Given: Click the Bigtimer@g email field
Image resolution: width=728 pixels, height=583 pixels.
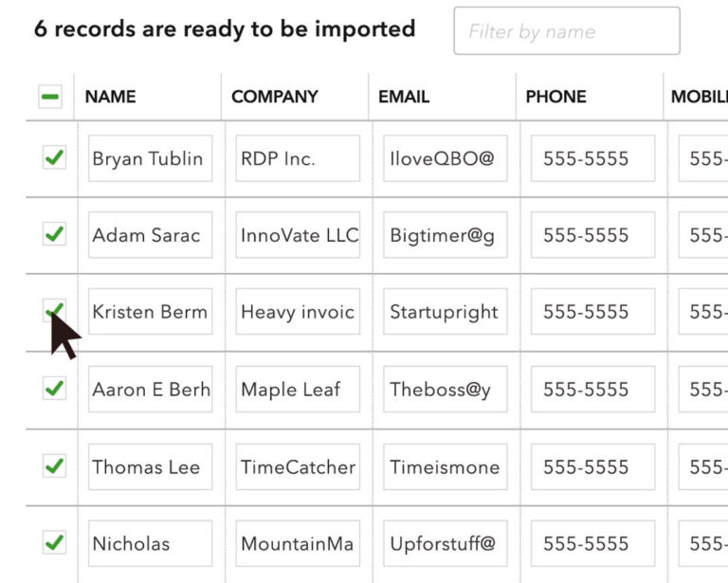Looking at the screenshot, I should (x=446, y=235).
